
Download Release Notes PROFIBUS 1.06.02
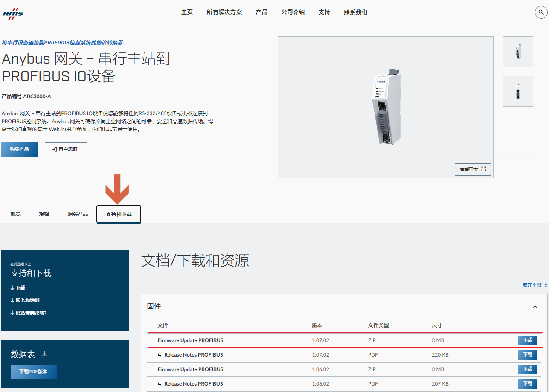[528, 384]
